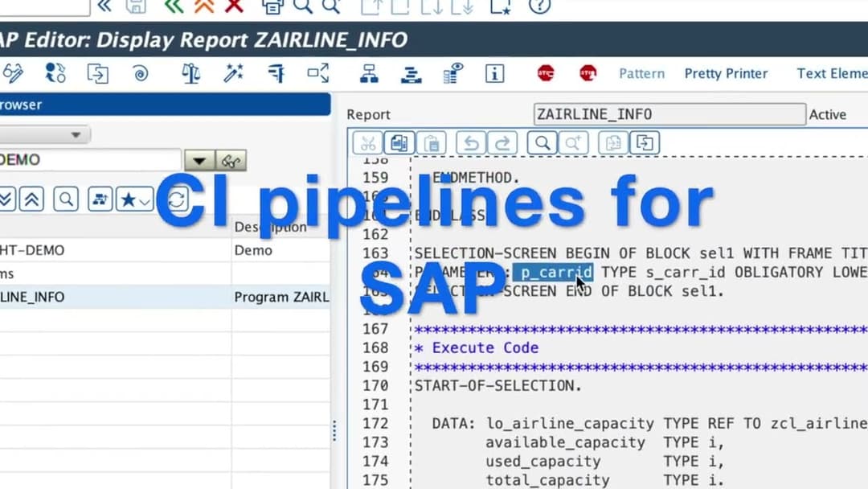Click the package name input field
Viewport: 868px width, 489px height.
point(90,160)
